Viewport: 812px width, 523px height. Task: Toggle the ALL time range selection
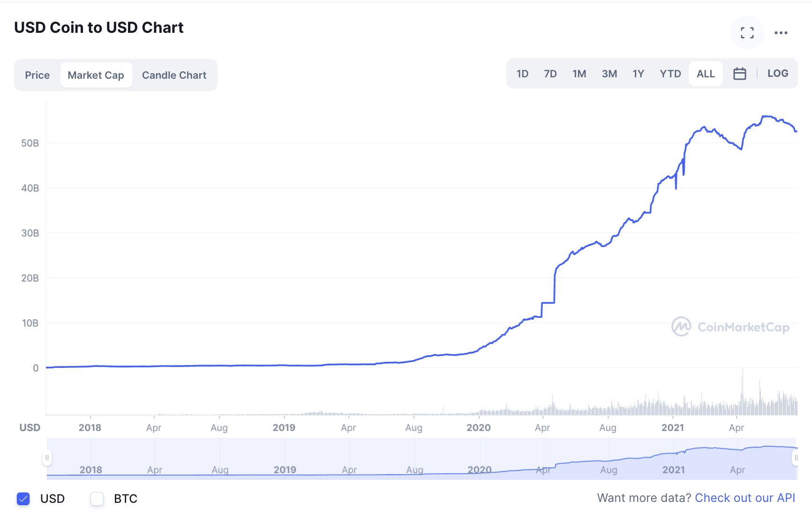[x=705, y=73]
